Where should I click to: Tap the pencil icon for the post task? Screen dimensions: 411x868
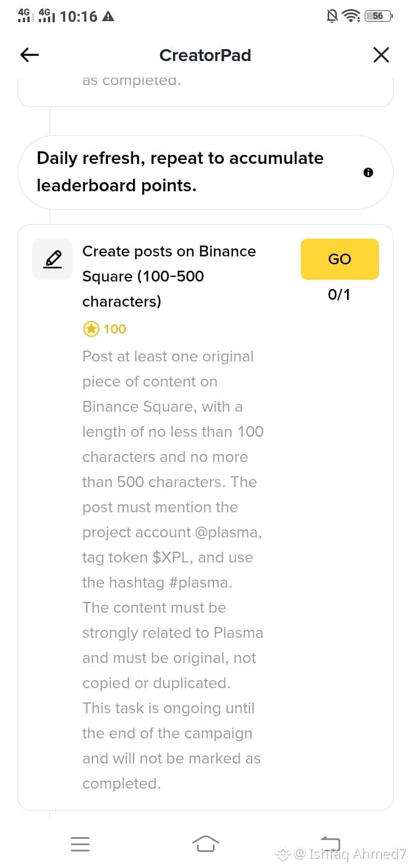pyautogui.click(x=53, y=259)
